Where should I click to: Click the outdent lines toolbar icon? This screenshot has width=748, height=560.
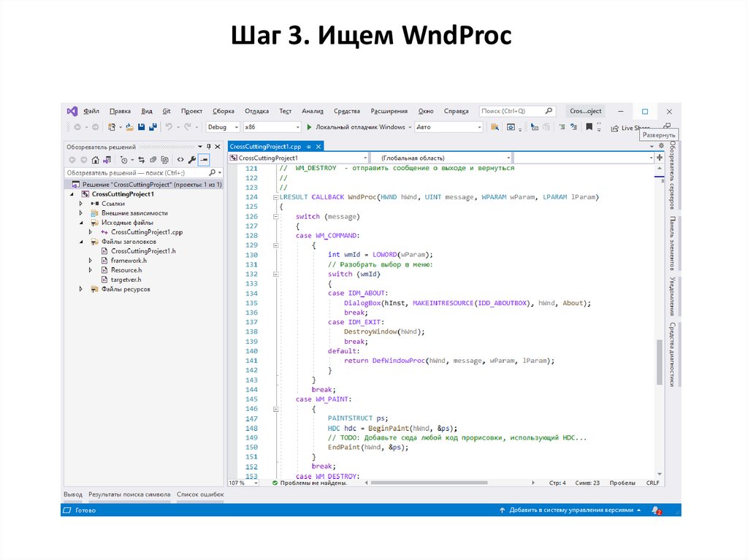coord(574,127)
